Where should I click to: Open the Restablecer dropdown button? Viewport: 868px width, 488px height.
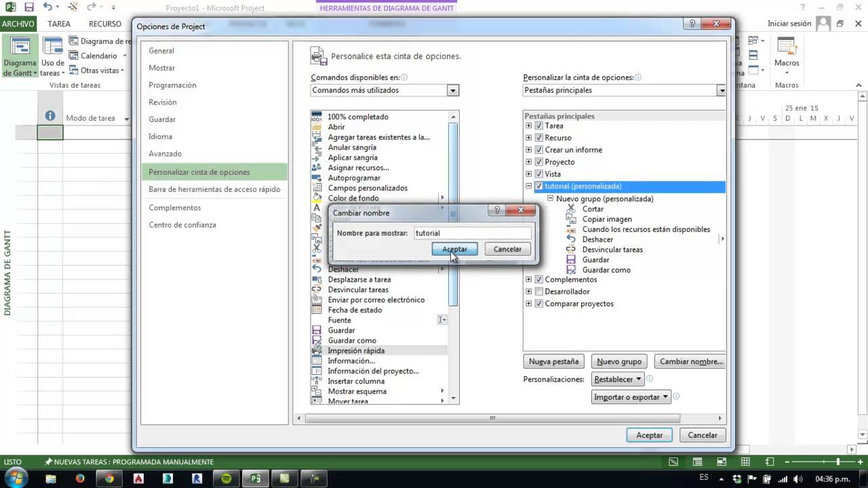click(x=617, y=380)
